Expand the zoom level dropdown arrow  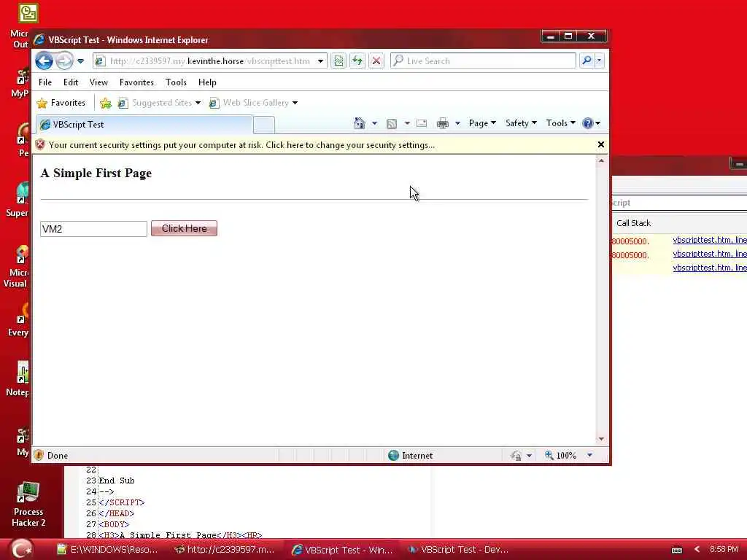tap(589, 456)
